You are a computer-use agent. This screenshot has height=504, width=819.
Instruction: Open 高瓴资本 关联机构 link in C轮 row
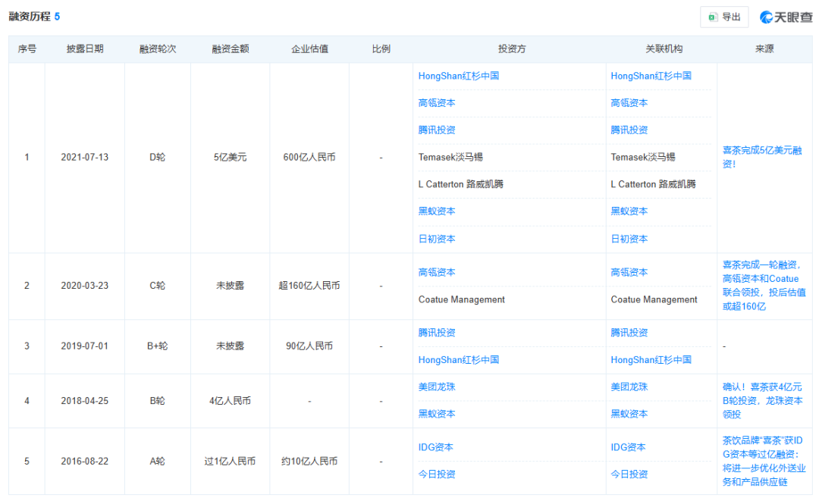[629, 272]
